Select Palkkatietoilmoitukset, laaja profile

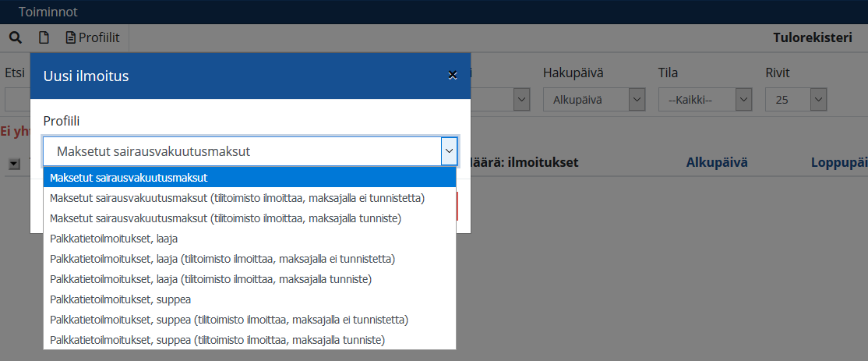(x=114, y=239)
